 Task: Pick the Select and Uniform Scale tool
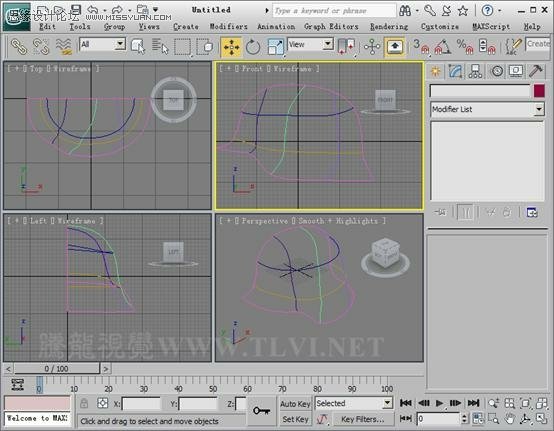point(276,47)
